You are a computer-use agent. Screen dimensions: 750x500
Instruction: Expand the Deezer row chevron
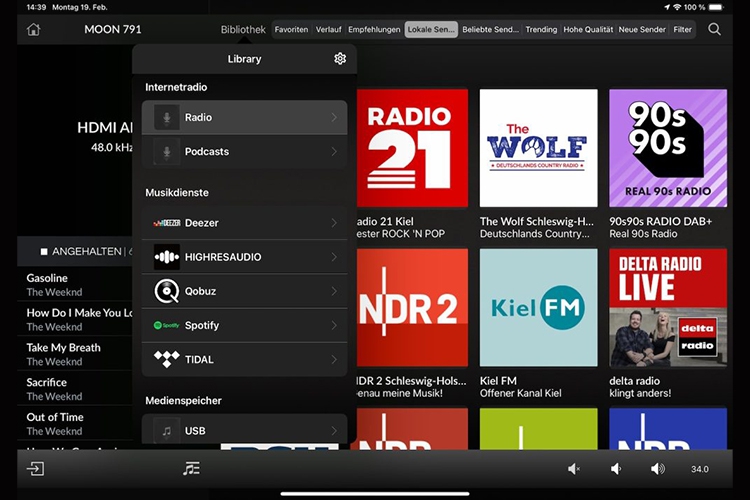point(334,223)
